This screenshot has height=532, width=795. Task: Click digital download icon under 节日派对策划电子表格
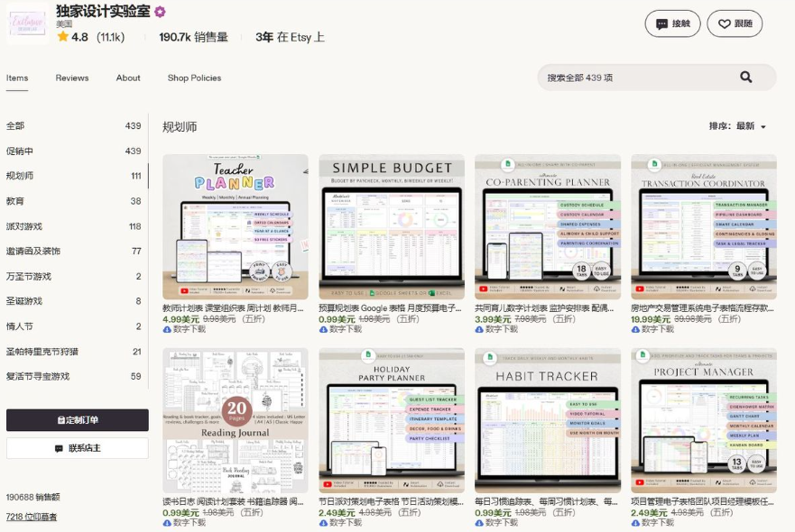(x=323, y=523)
